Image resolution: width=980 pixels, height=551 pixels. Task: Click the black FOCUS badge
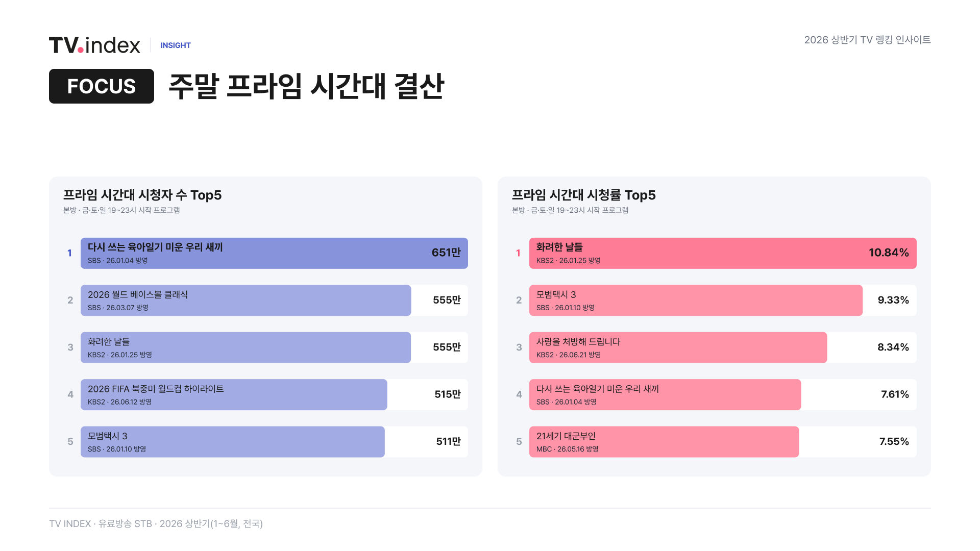click(x=102, y=86)
